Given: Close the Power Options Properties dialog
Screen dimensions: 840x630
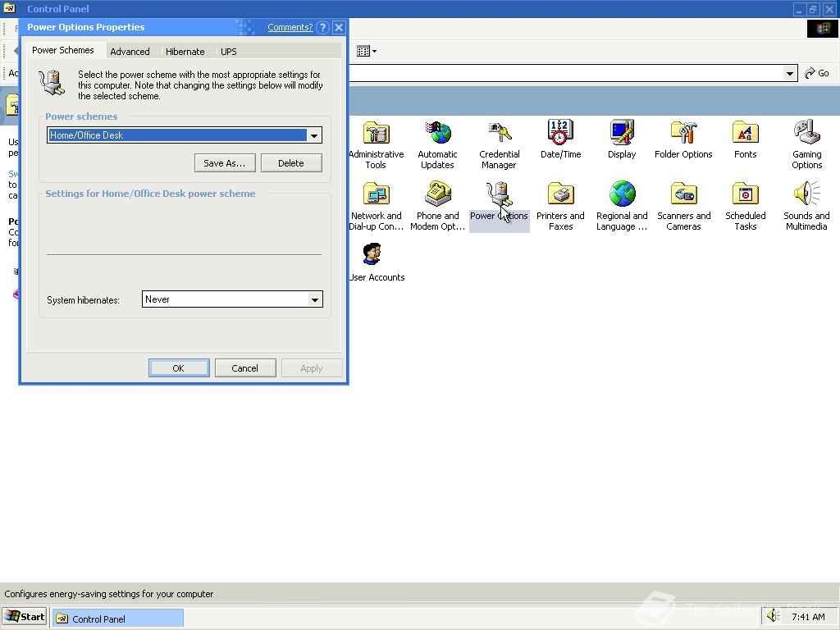Looking at the screenshot, I should click(339, 27).
